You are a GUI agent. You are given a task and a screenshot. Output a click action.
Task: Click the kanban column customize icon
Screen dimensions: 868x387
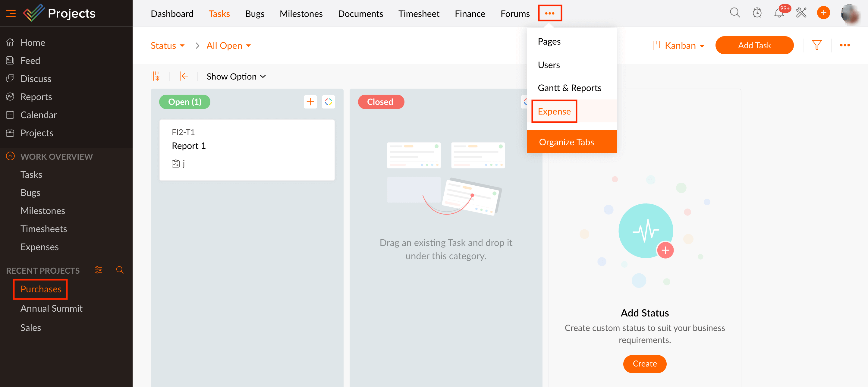[x=155, y=77]
